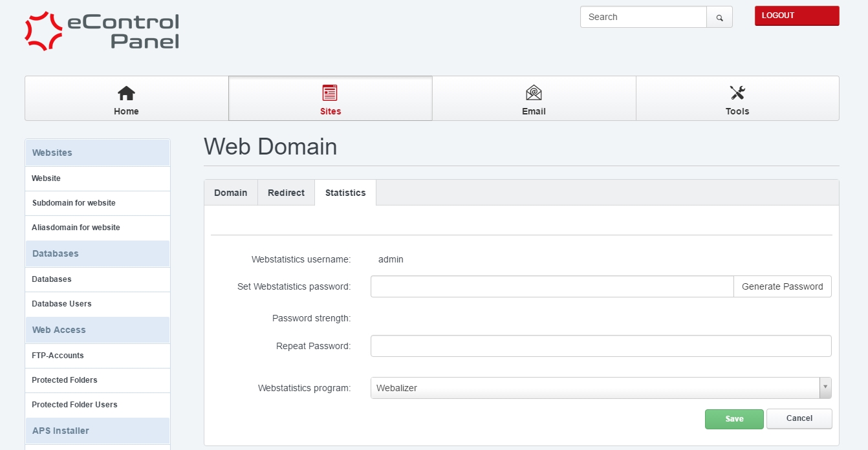Click the eControl Panel logo
The image size is (868, 450).
click(102, 31)
